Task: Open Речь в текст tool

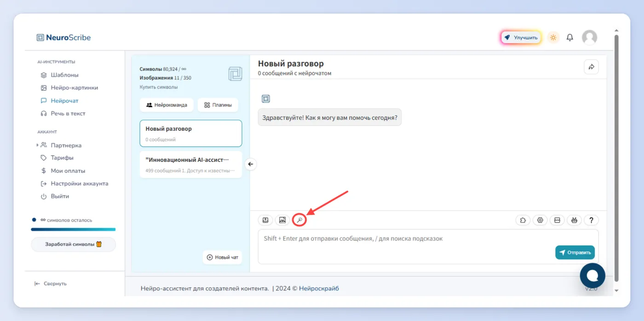Action: pos(63,114)
